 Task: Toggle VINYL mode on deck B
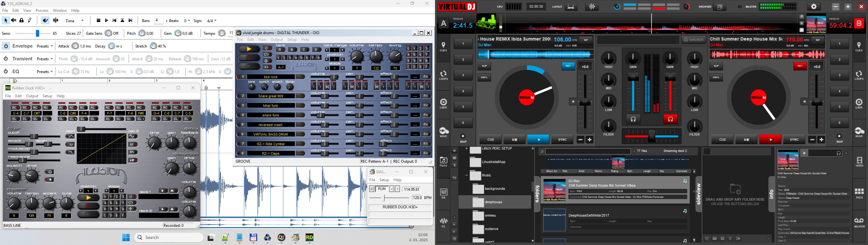pos(716,78)
